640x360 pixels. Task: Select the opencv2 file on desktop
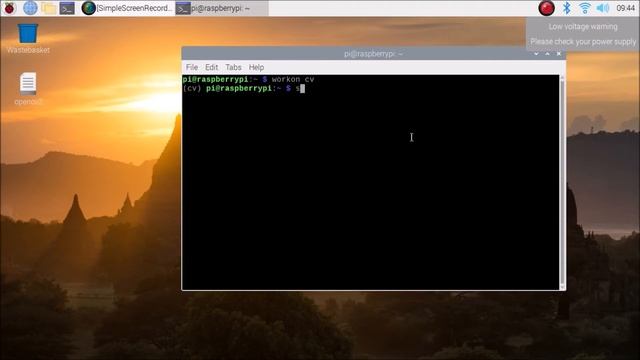[28, 89]
